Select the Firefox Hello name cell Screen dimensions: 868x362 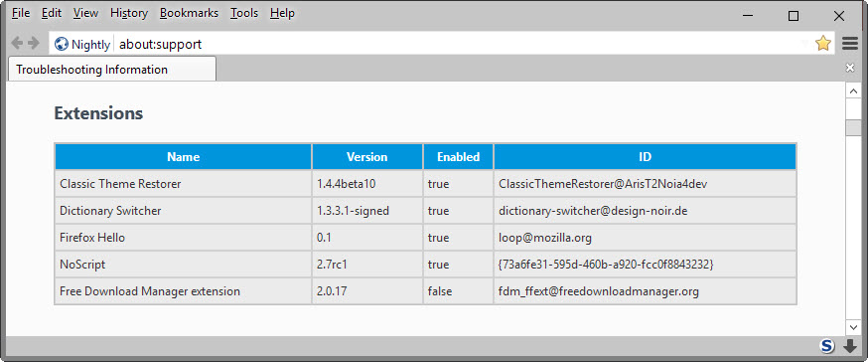point(183,238)
